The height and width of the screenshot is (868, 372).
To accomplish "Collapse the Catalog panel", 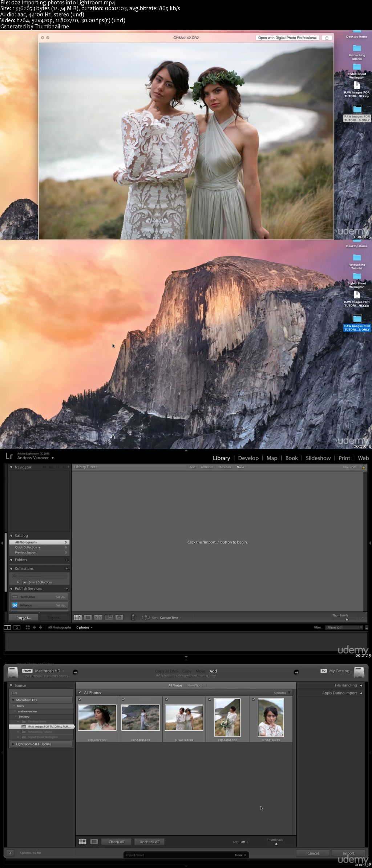I will tap(11, 536).
